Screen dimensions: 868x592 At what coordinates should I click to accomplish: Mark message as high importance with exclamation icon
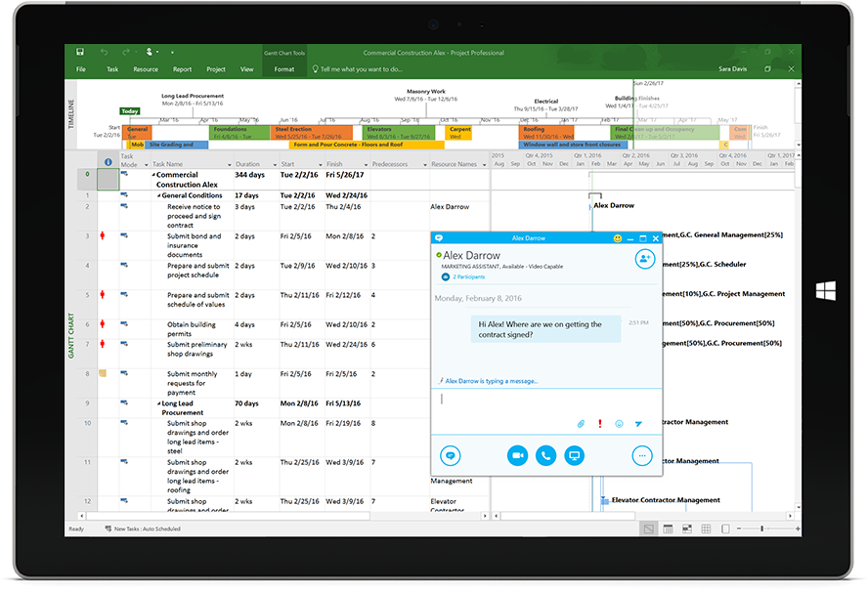600,424
